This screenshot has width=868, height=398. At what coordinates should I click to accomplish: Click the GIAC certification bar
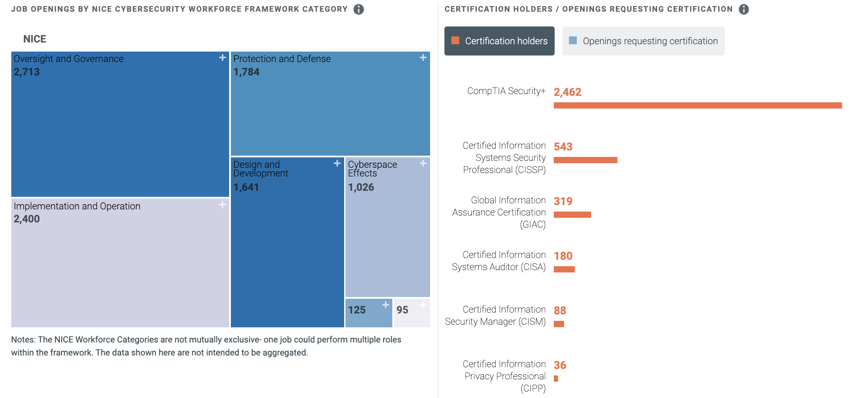point(572,215)
